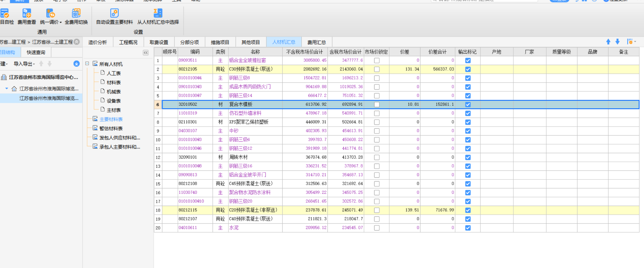Click the 主要材料表 report icon
This screenshot has width=644, height=268.
click(x=95, y=119)
